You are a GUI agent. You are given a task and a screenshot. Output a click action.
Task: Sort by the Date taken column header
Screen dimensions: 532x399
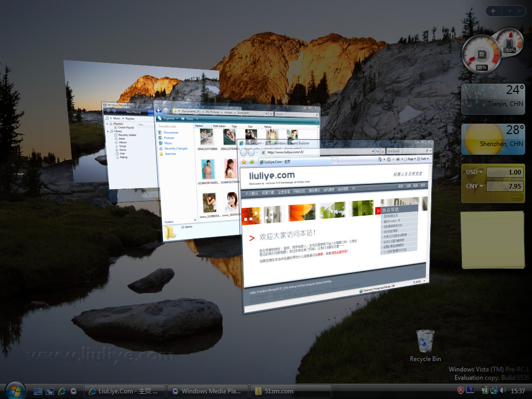click(x=221, y=126)
